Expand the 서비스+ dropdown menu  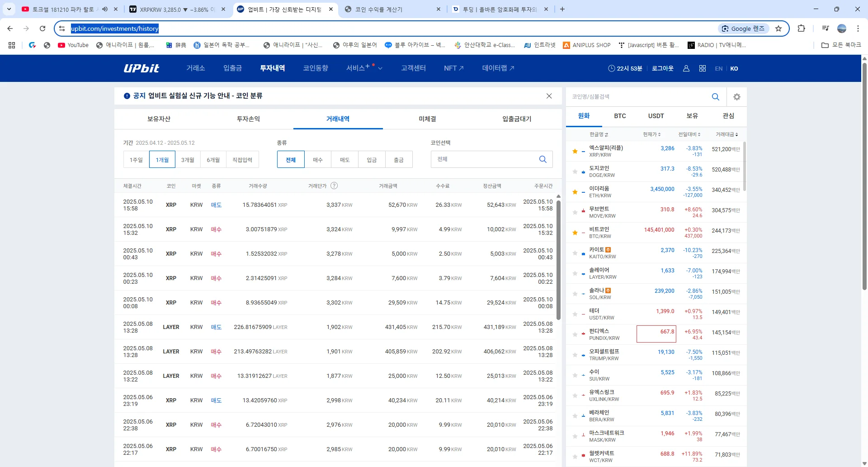click(x=364, y=68)
